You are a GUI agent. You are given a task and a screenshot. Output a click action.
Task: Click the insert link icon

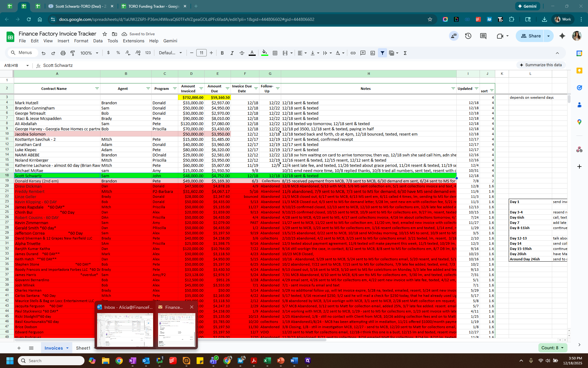tap(353, 53)
